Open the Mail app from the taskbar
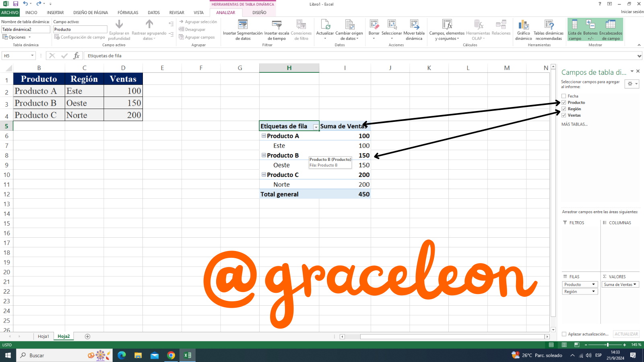The width and height of the screenshot is (644, 362). click(155, 355)
